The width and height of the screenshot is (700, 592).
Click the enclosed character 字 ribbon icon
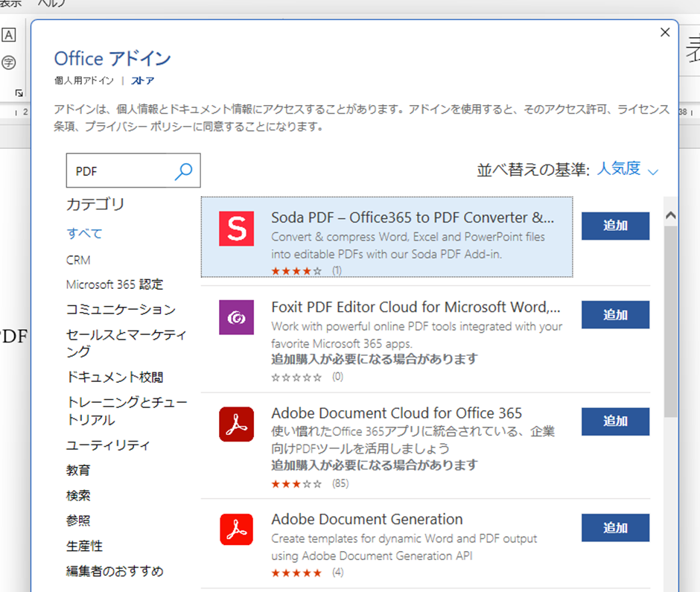point(8,63)
